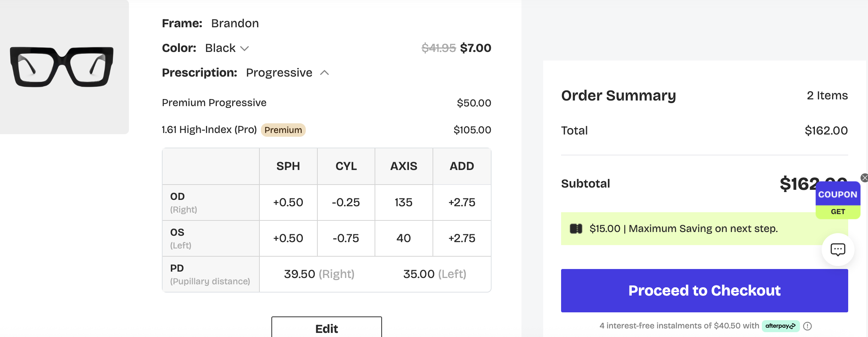Click the Maximum Saving notice banner
868x337 pixels.
pos(684,229)
